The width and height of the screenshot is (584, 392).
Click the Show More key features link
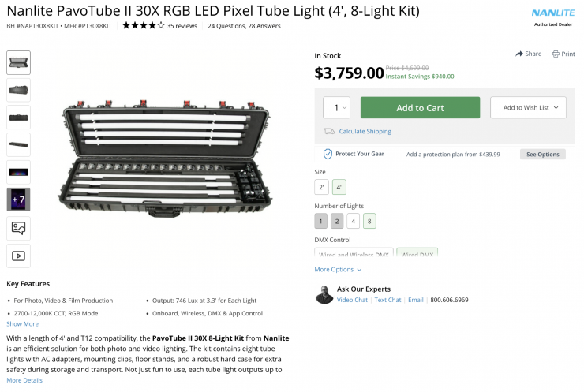(x=22, y=323)
